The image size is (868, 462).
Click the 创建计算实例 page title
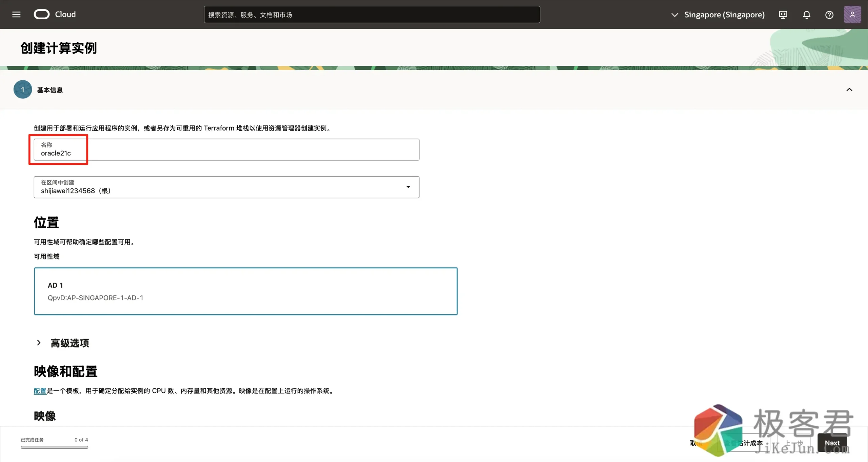click(x=59, y=48)
